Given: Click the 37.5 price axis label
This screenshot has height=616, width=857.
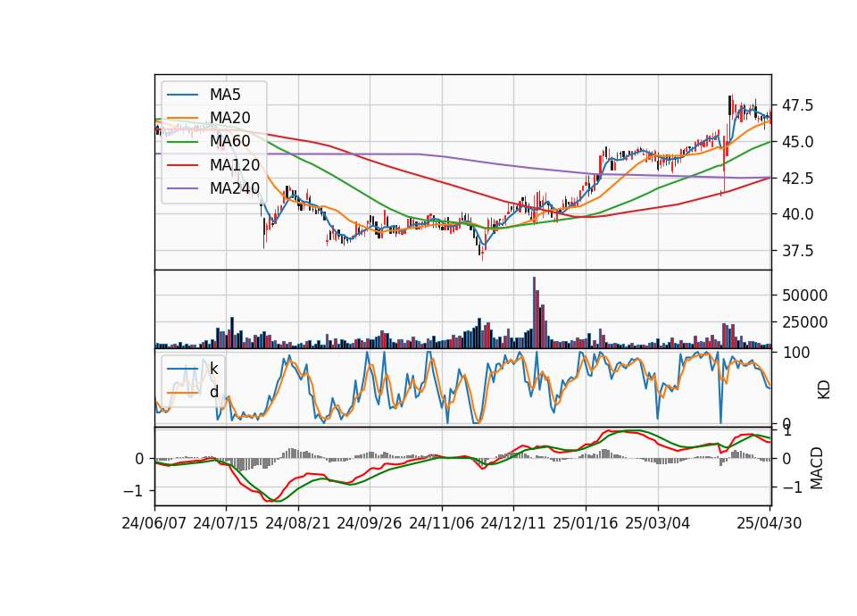Looking at the screenshot, I should pyautogui.click(x=797, y=251).
